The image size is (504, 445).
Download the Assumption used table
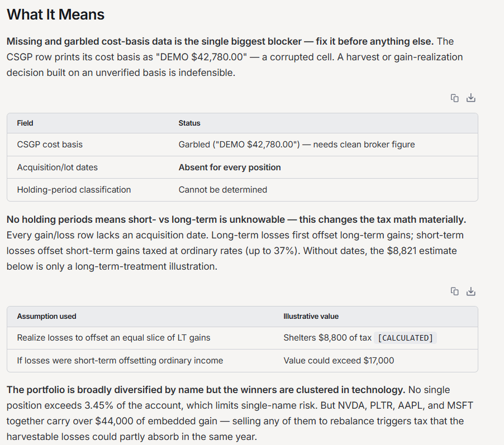[x=470, y=291]
